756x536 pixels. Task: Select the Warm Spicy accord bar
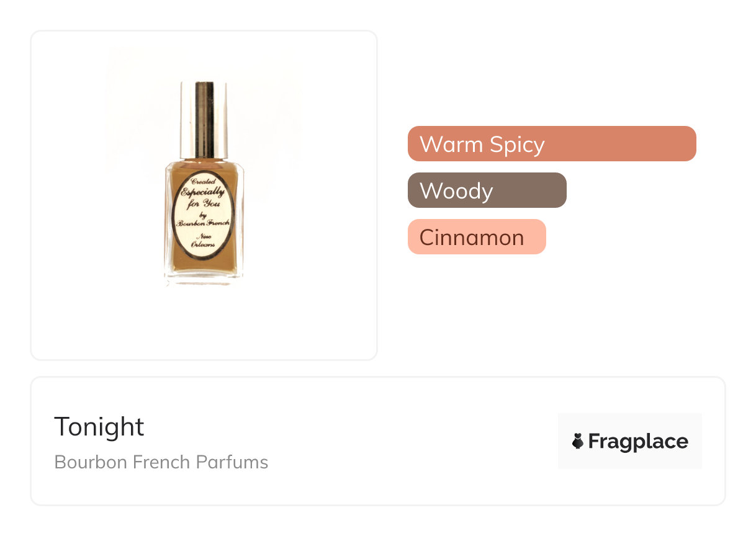(x=552, y=143)
